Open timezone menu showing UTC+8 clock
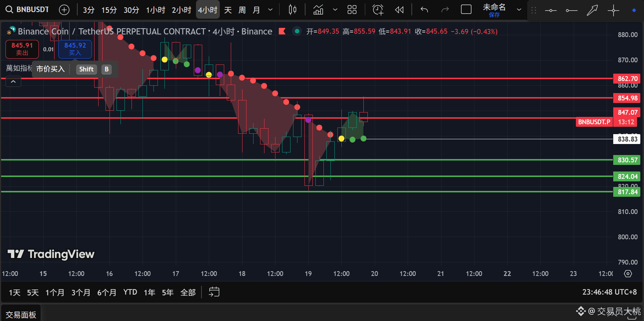This screenshot has width=644, height=321. (x=610, y=292)
